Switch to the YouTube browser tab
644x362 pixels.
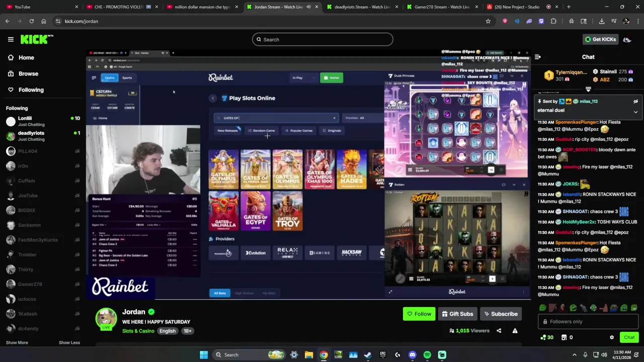(41, 7)
